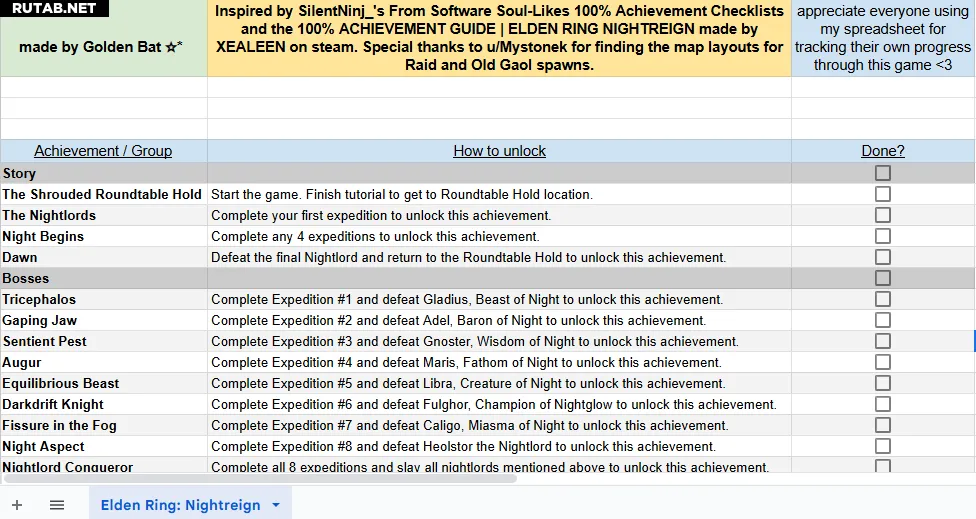Select 'Defeat the final Nightlord' description
The height and width of the screenshot is (519, 976).
(x=499, y=257)
